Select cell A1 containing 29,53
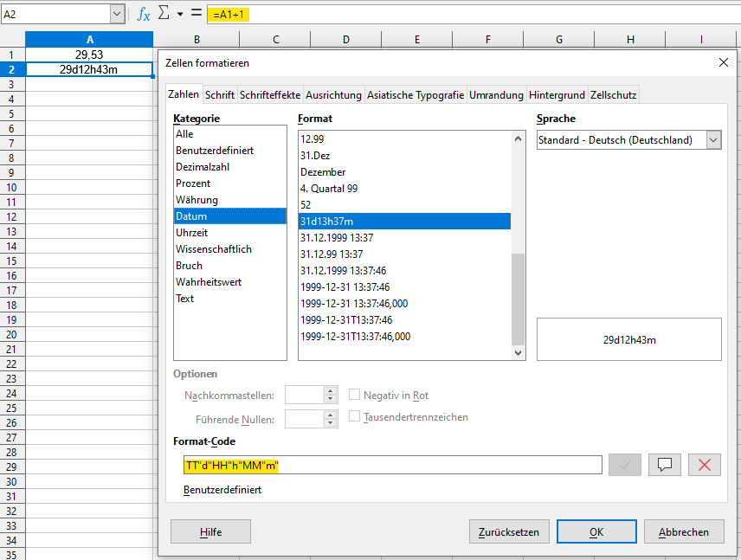Image resolution: width=741 pixels, height=560 pixels. [x=89, y=55]
